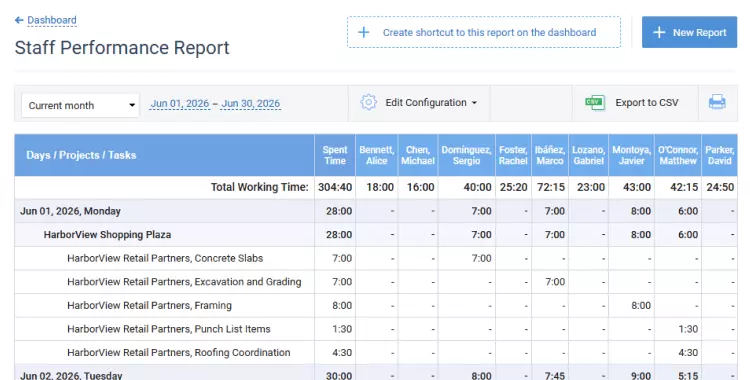Click the back arrow beside Dashboard
750x380 pixels.
click(19, 20)
